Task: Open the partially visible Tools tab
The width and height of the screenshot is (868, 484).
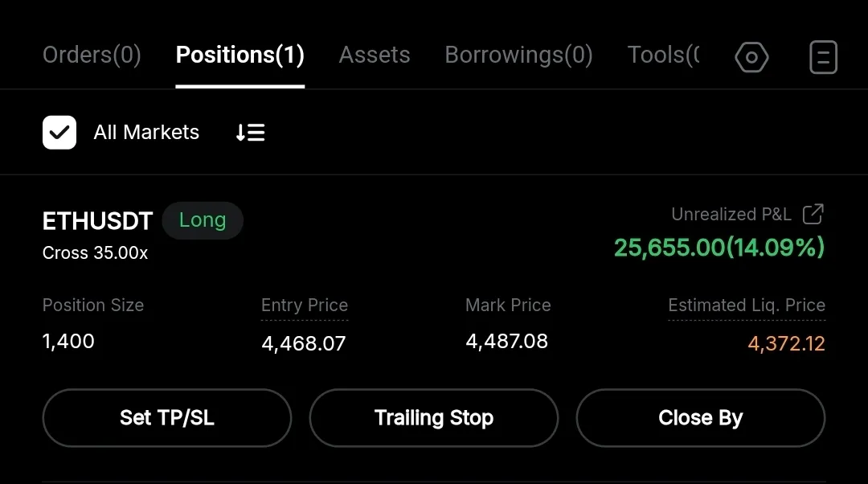Action: coord(663,55)
